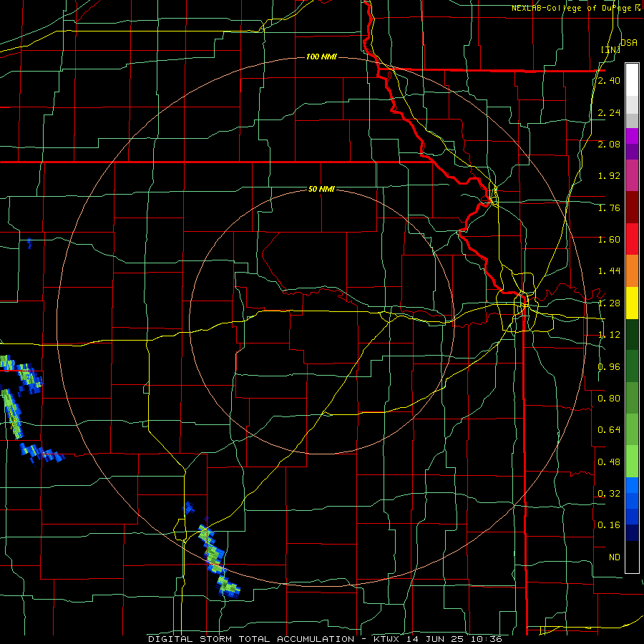Screen dimensions: 644x644
Task: Click the 1.60 legend value
Action: click(609, 240)
